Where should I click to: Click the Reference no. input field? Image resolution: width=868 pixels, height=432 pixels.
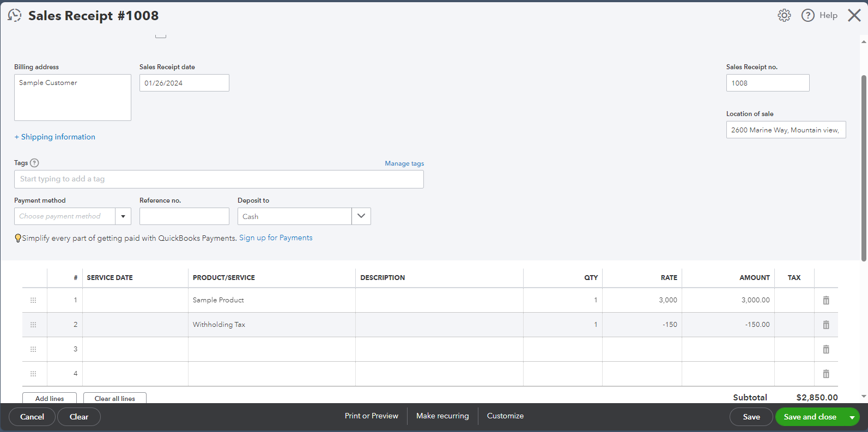click(x=184, y=216)
